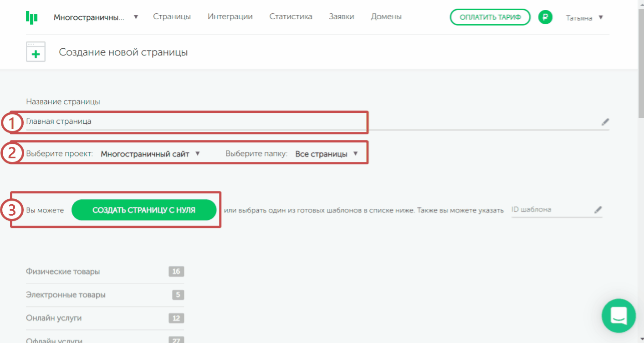Select the Физические товары template category
Screen dimensions: 644x343
[x=63, y=272]
